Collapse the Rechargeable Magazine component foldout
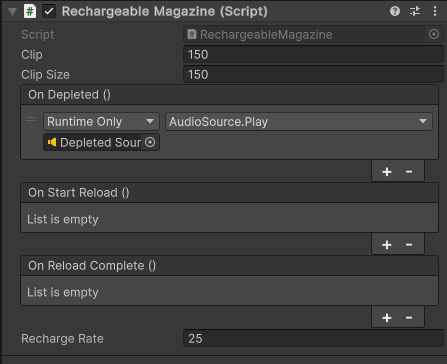Viewport: 447px width, 364px height. (x=13, y=12)
